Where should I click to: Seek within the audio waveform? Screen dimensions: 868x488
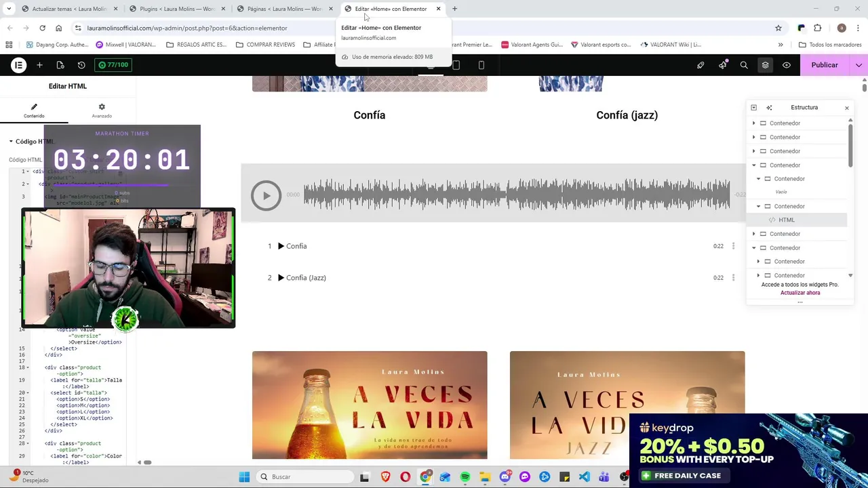[x=517, y=195]
